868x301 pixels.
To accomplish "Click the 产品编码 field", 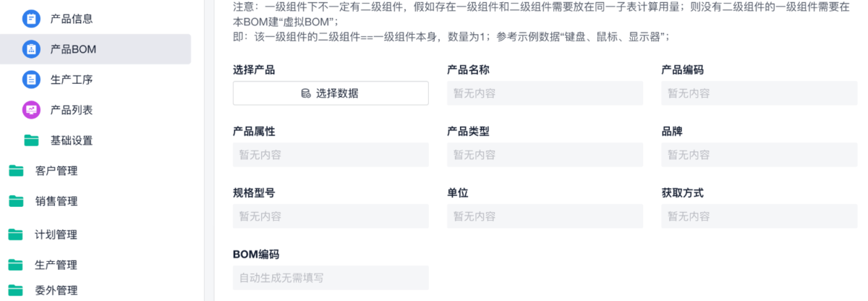I will [x=759, y=93].
